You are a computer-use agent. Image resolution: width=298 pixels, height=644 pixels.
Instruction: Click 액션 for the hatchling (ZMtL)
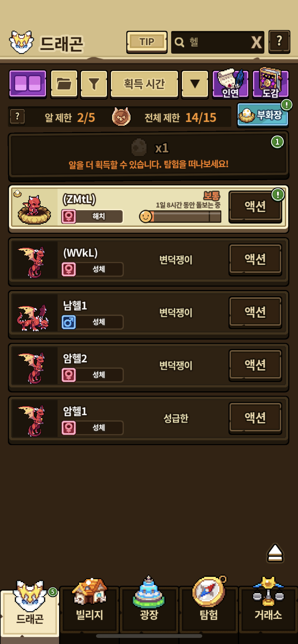click(x=255, y=207)
